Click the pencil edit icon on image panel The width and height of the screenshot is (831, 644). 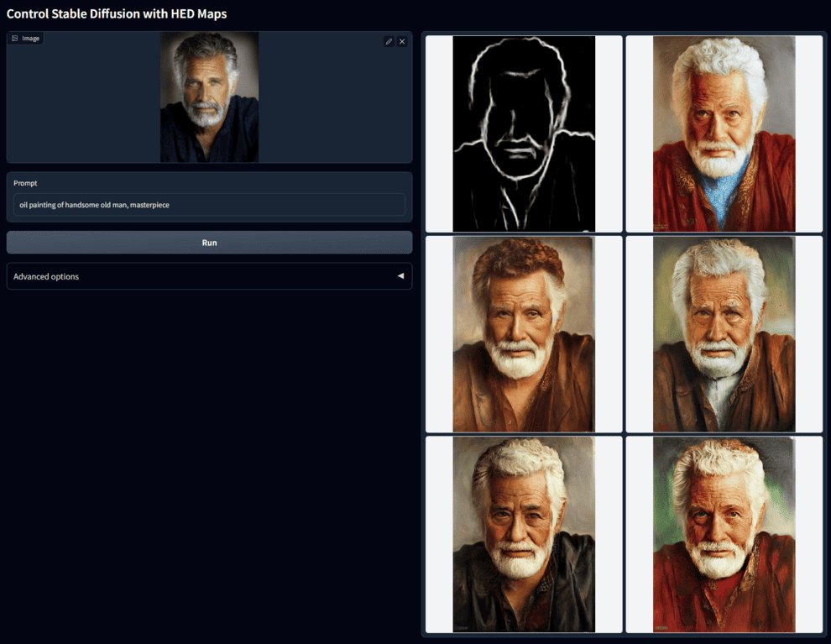389,41
